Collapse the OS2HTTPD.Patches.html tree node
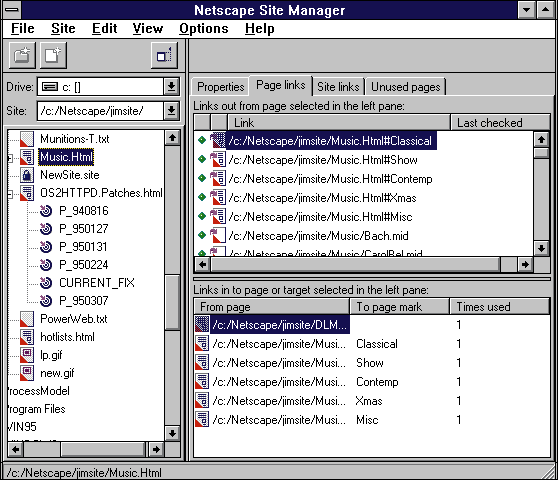Viewport: 558px width, 480px height. [10, 194]
